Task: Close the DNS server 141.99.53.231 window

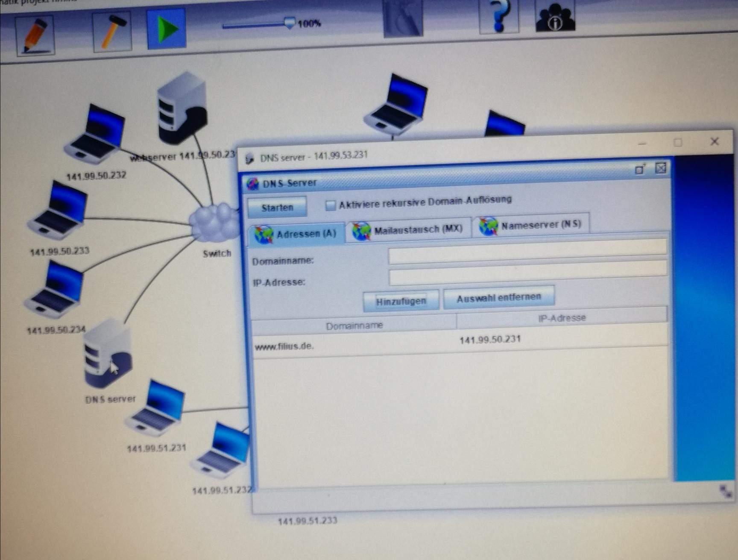Action: [714, 141]
